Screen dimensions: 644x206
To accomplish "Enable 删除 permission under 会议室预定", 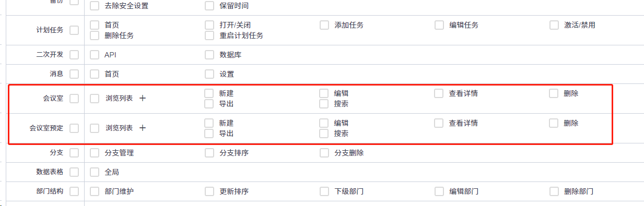I will (x=554, y=123).
